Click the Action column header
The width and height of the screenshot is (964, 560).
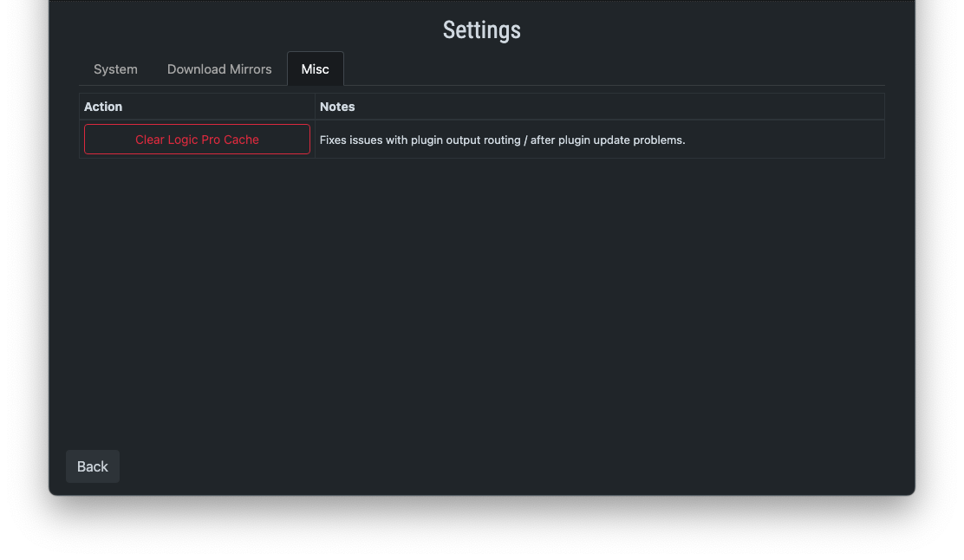pyautogui.click(x=103, y=107)
